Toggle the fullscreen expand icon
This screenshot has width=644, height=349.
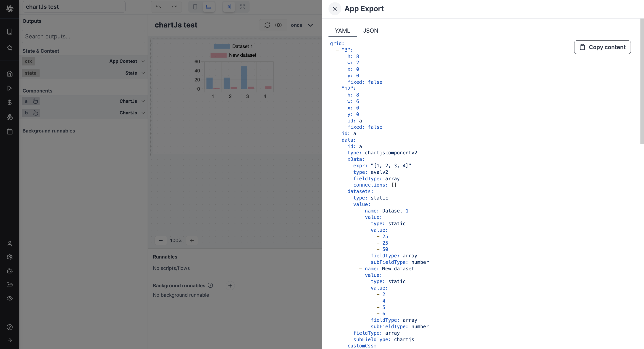click(243, 6)
